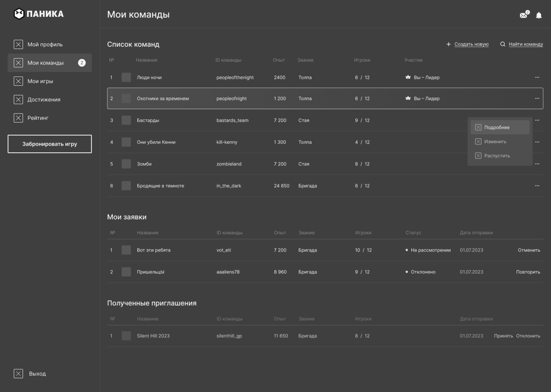Open three-dot menu for Бродящие в темноте
This screenshot has height=392, width=551.
pyautogui.click(x=537, y=186)
